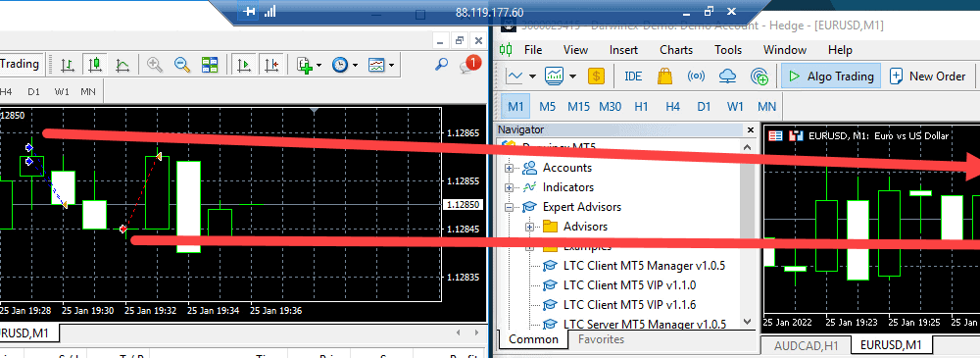Image resolution: width=980 pixels, height=358 pixels.
Task: Toggle Auto Scroll in MT4 toolbar
Action: 245,64
